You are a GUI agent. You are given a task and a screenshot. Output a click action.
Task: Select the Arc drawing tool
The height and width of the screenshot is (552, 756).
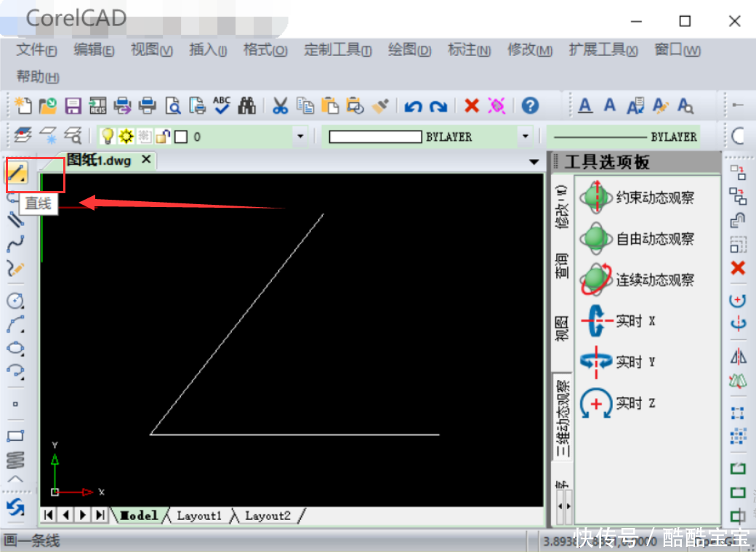[x=15, y=324]
